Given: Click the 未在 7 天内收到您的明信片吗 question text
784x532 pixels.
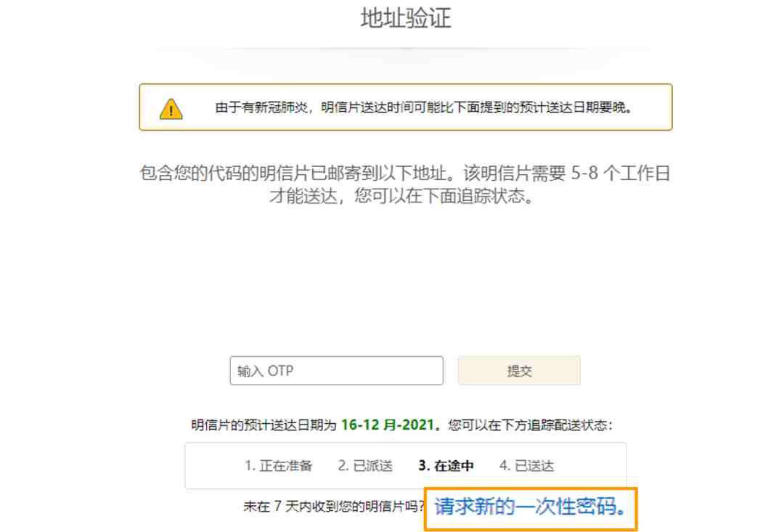Looking at the screenshot, I should tap(334, 507).
